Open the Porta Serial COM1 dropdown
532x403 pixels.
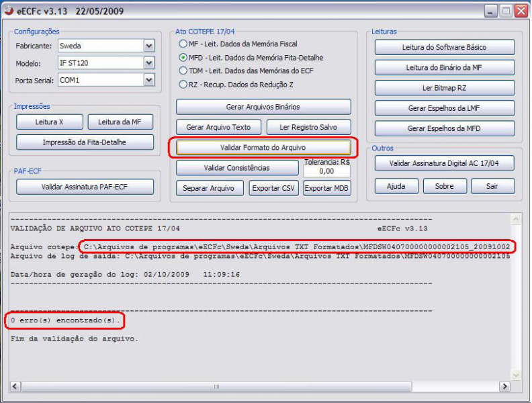(x=148, y=80)
